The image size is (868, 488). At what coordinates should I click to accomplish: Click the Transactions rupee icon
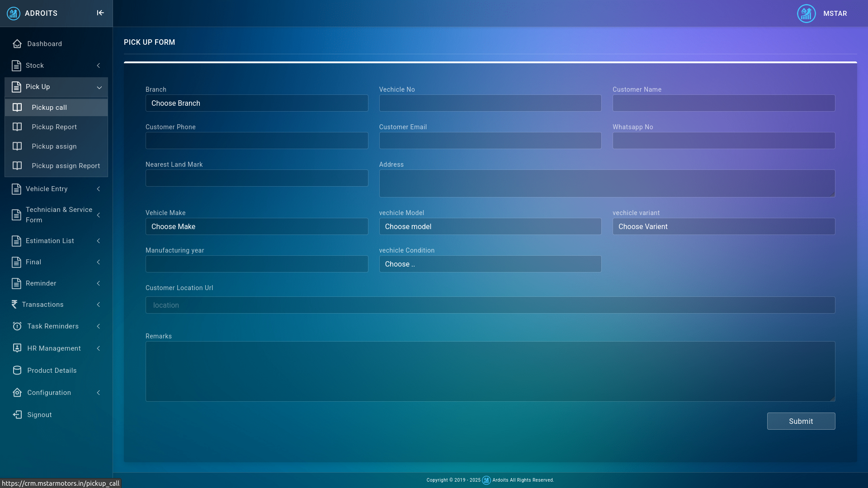(14, 305)
